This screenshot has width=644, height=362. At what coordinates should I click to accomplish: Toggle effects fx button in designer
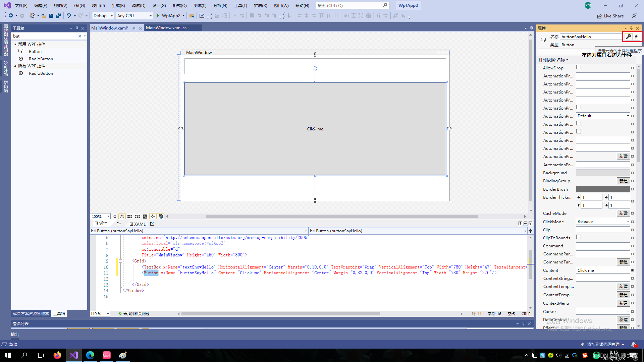[122, 217]
